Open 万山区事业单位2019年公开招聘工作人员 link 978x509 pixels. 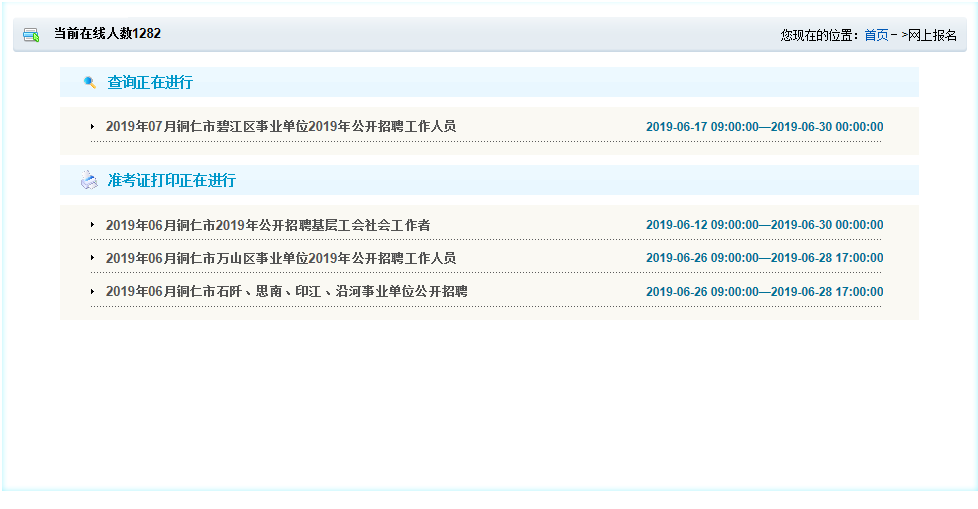click(x=280, y=259)
